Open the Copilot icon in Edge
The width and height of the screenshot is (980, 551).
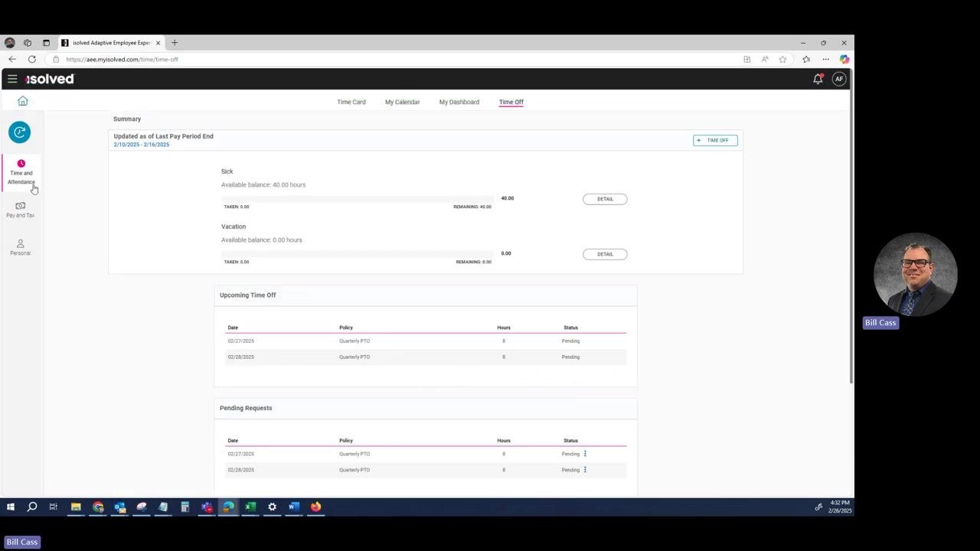click(844, 59)
